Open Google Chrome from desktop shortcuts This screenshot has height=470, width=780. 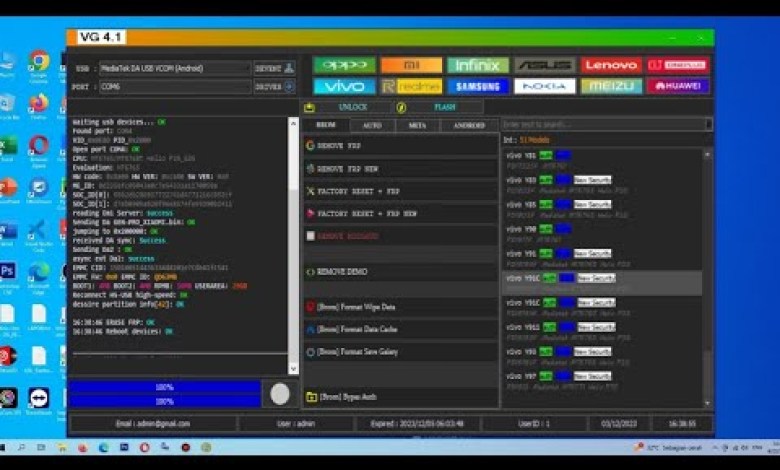tap(39, 64)
